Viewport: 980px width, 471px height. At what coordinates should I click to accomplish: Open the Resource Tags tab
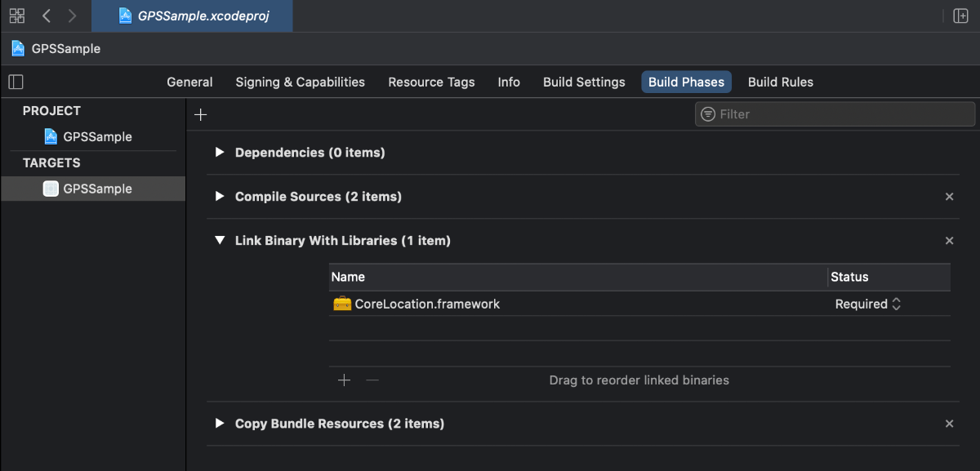coord(431,82)
